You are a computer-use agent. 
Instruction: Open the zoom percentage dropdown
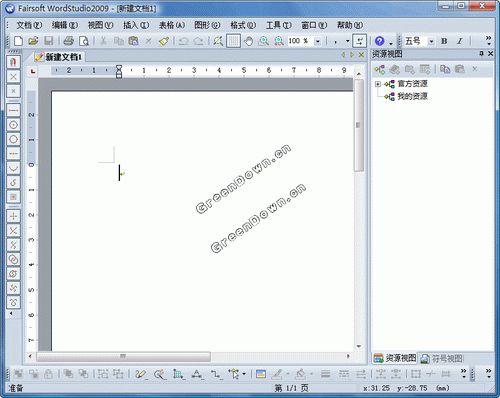(317, 41)
